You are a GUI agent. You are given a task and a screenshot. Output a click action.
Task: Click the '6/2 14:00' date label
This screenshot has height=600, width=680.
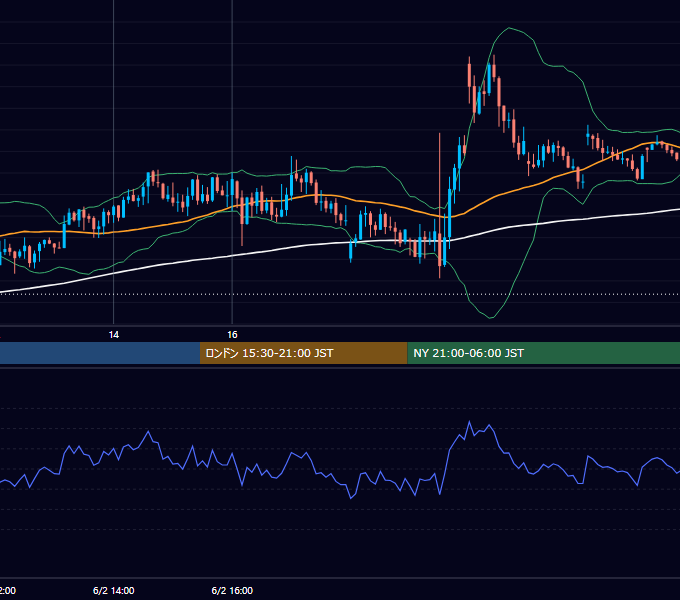point(114,590)
